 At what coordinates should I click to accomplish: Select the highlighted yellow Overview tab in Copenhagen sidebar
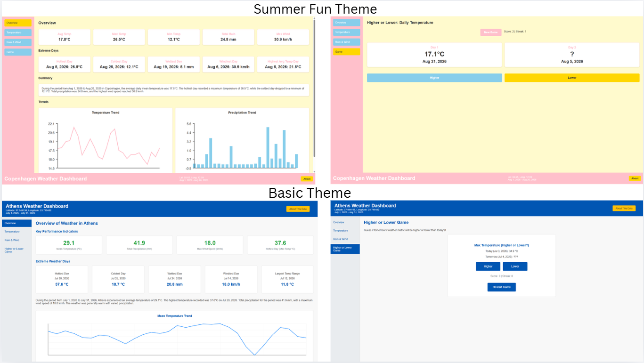click(18, 23)
